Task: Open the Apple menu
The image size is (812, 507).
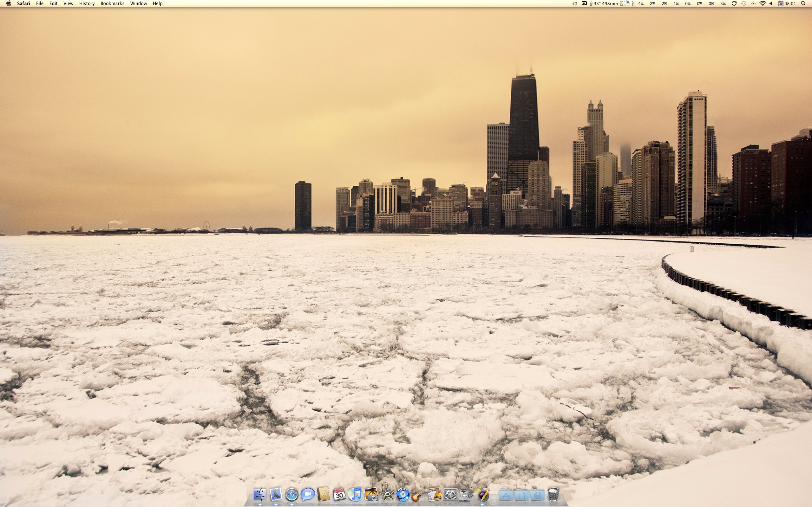Action: (x=9, y=3)
